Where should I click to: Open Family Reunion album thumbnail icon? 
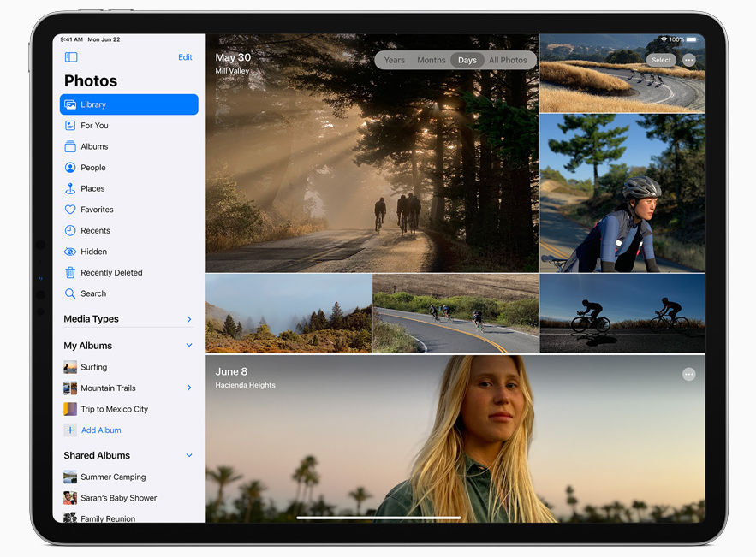click(70, 518)
